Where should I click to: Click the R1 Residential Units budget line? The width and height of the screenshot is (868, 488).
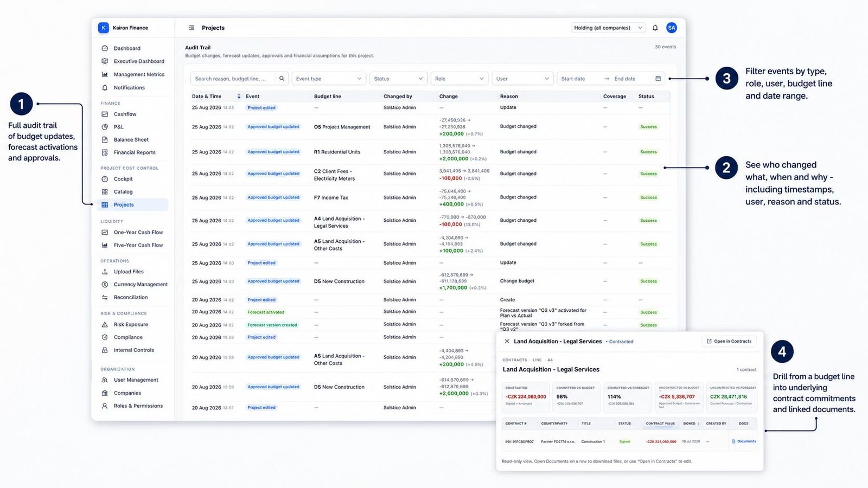click(337, 152)
